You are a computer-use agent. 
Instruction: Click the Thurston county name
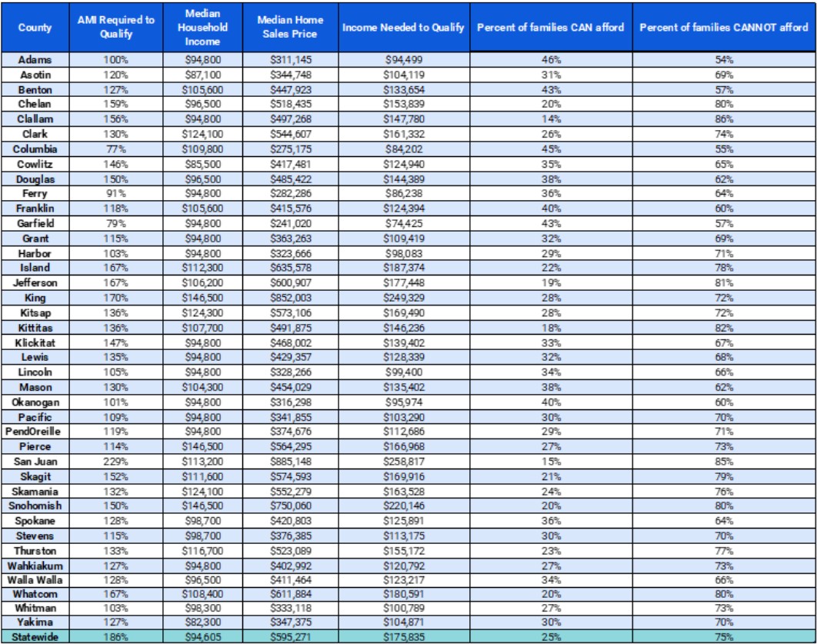[x=35, y=551]
